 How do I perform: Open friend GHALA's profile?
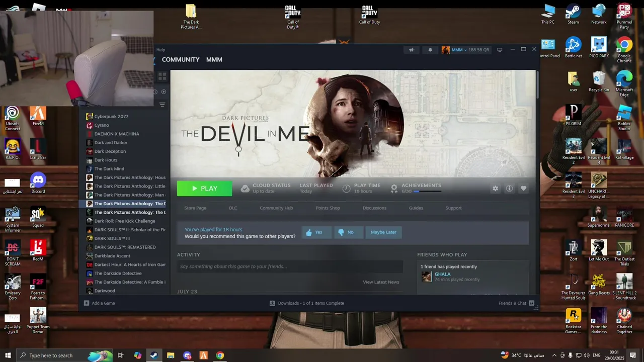(442, 274)
